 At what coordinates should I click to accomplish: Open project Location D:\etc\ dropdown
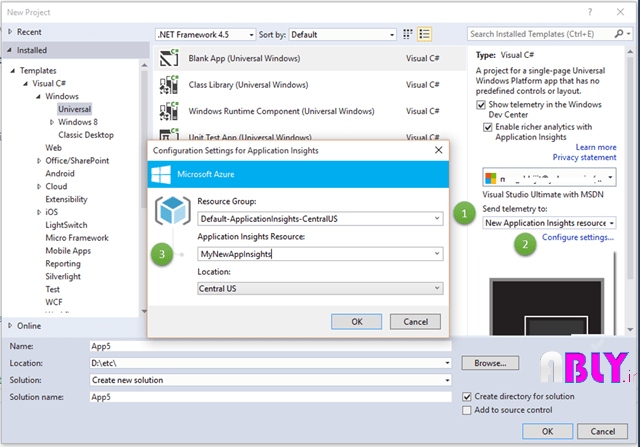(x=447, y=363)
